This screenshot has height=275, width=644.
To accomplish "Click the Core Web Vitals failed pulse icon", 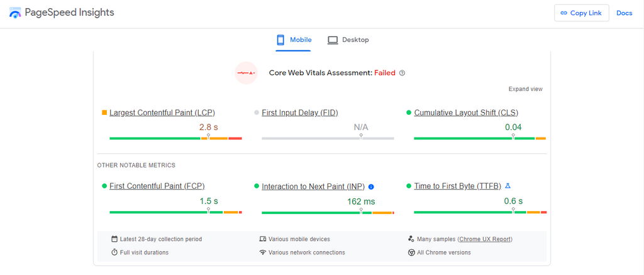I will tap(246, 73).
